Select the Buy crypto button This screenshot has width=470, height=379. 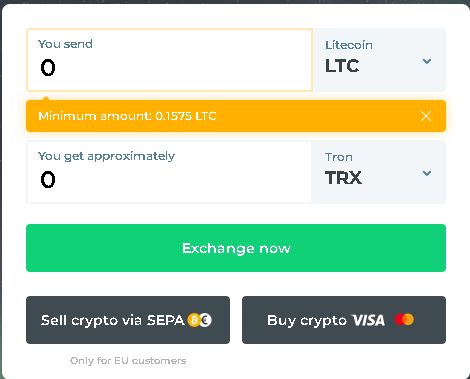344,320
